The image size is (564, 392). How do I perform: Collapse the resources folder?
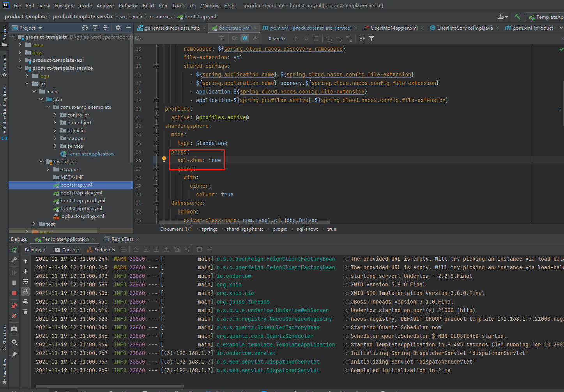click(41, 162)
